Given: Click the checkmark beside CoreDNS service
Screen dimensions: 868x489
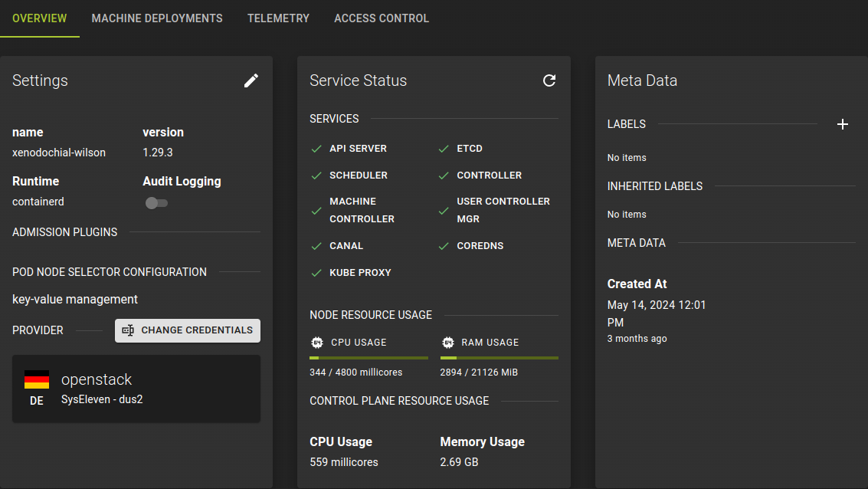Looking at the screenshot, I should click(x=444, y=245).
